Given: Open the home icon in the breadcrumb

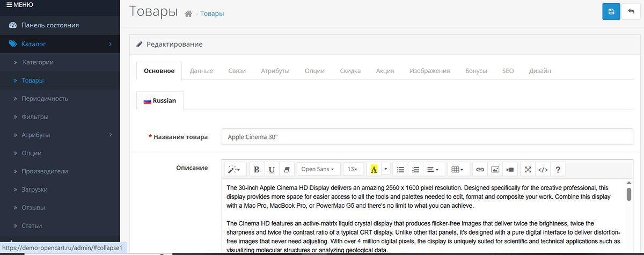Looking at the screenshot, I should [188, 13].
